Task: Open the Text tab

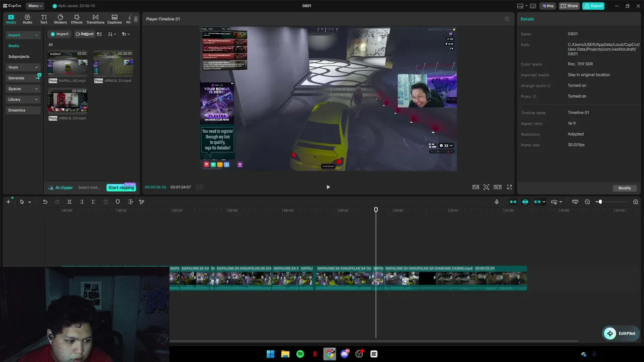Action: pos(44,19)
